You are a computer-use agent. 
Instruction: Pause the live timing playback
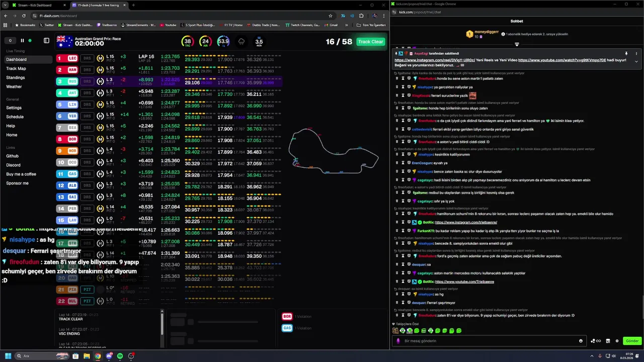22,41
